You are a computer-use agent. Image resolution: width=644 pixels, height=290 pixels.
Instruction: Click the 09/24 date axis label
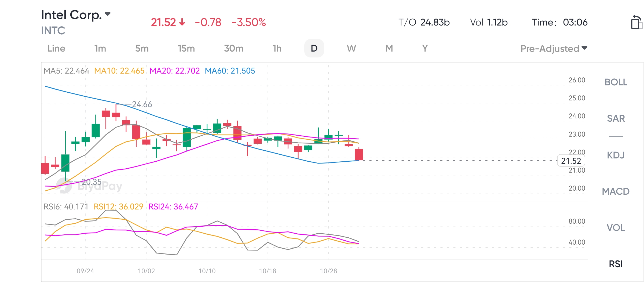coord(85,271)
